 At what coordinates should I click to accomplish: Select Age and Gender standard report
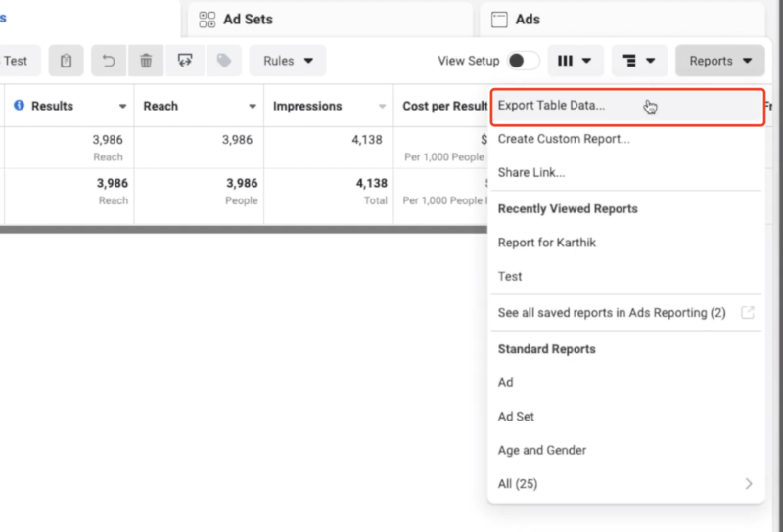(542, 450)
